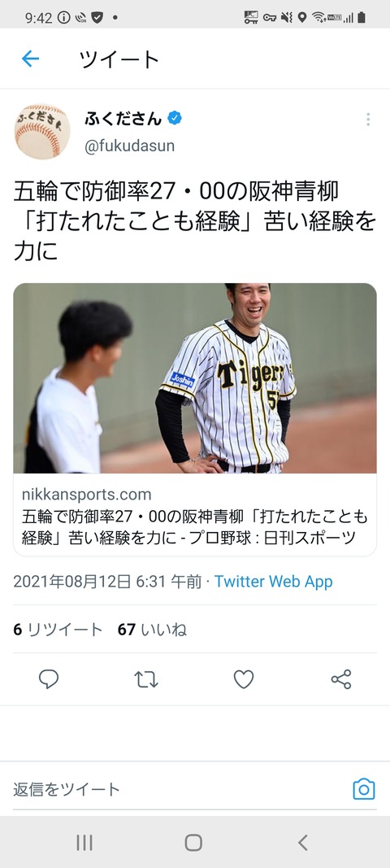Open the ふくださん display name
Image resolution: width=390 pixels, height=868 pixels.
[123, 119]
